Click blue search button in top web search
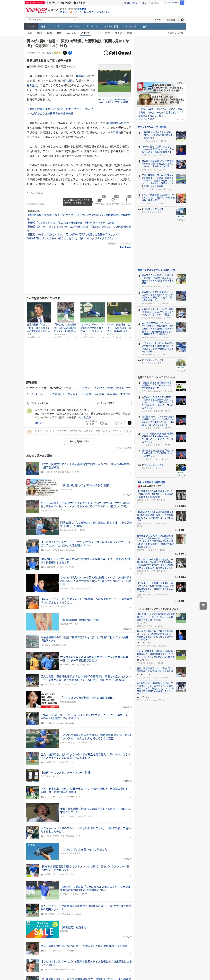 point(182,3)
